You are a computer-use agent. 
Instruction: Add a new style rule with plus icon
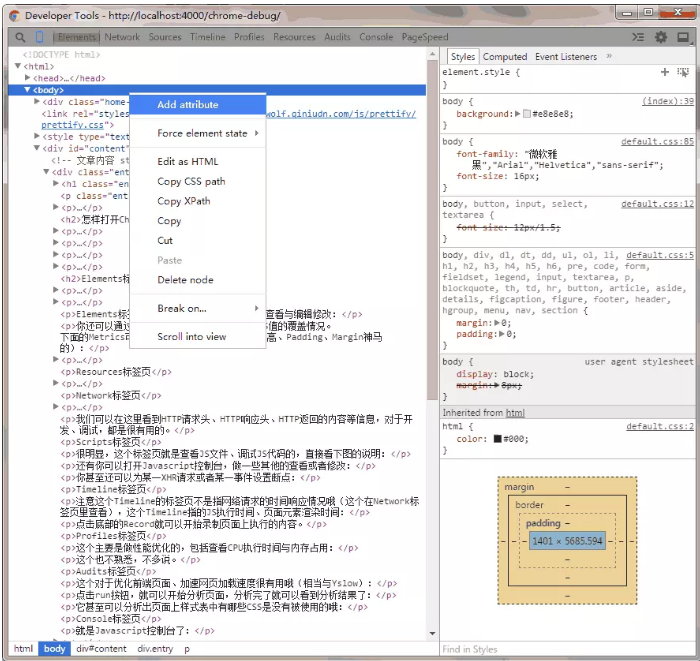pyautogui.click(x=665, y=72)
